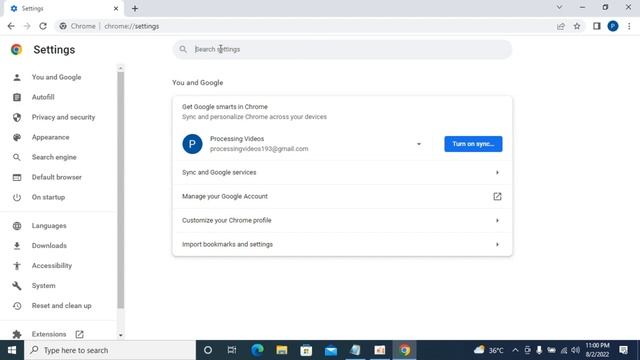The height and width of the screenshot is (360, 640).
Task: Open Reset and clean up settings
Action: pyautogui.click(x=61, y=306)
